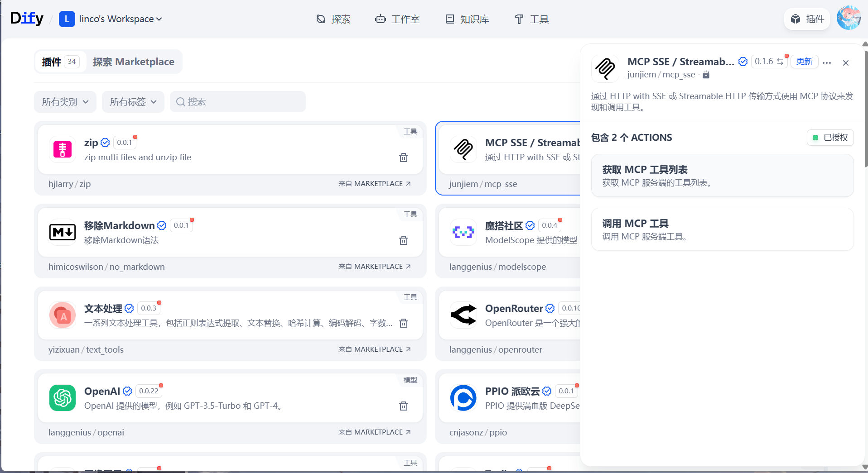The height and width of the screenshot is (473, 868).
Task: Open openai 来自 MARKETPLACE link
Action: (x=375, y=432)
